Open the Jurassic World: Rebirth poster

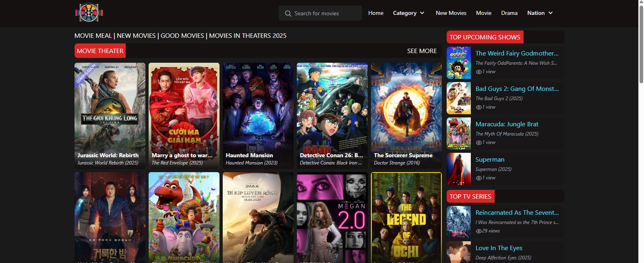pos(110,115)
